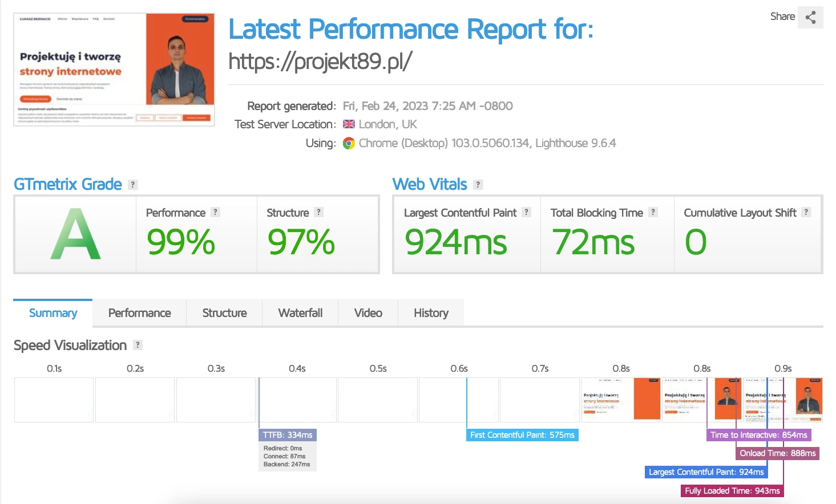836x504 pixels.
Task: Select the Structure tab
Action: [x=224, y=313]
